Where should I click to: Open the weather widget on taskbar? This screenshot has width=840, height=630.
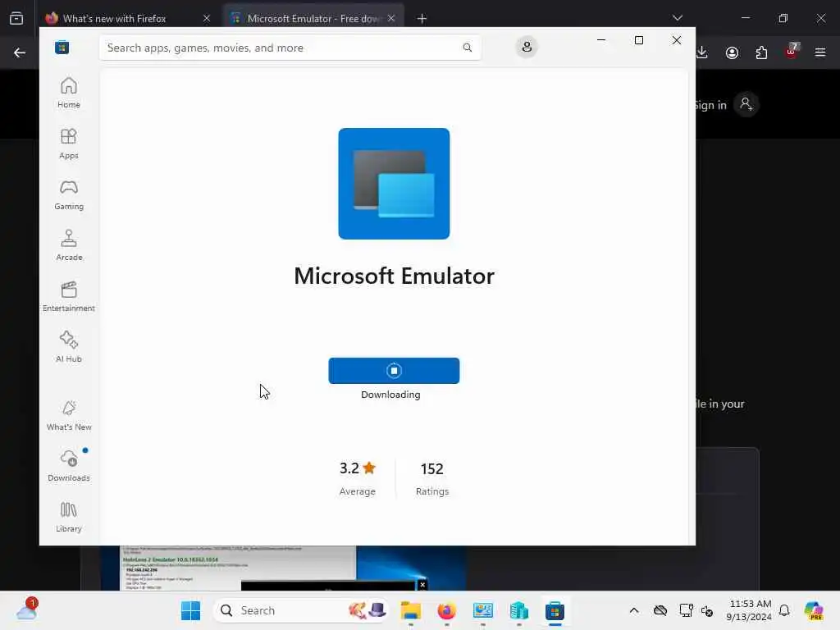click(27, 609)
